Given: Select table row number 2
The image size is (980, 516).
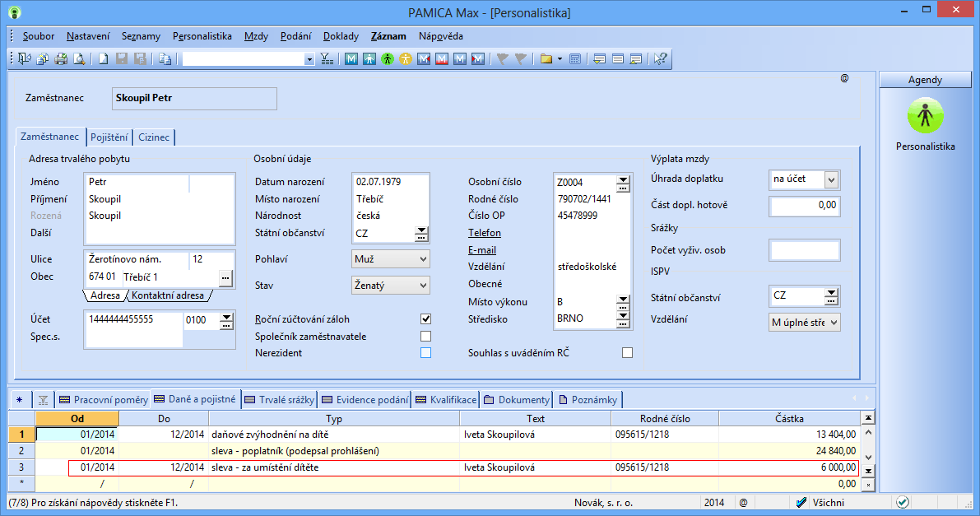Looking at the screenshot, I should coord(21,451).
